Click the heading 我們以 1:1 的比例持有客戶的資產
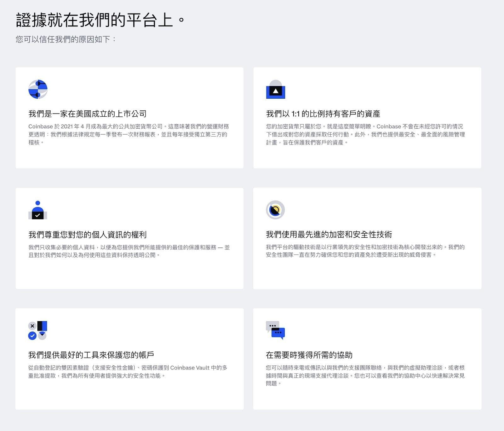The image size is (504, 431). coord(323,114)
